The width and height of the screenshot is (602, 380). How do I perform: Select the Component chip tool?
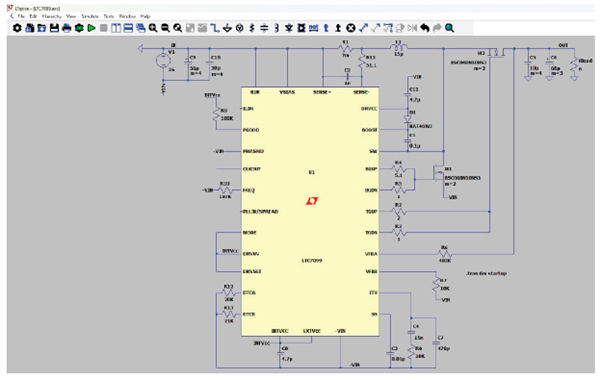[301, 28]
